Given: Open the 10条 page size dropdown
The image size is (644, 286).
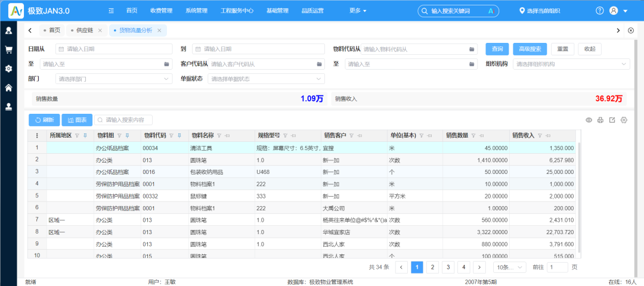Looking at the screenshot, I should point(510,267).
